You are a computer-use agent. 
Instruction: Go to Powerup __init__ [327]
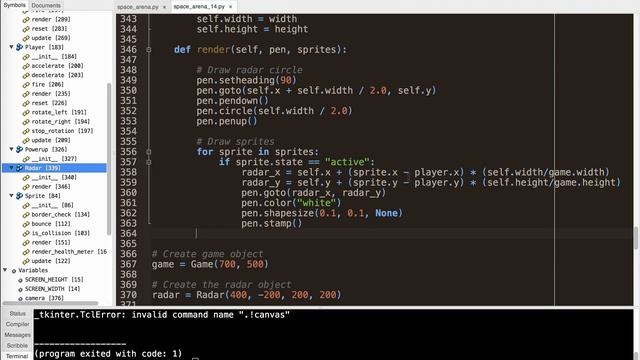[x=54, y=158]
